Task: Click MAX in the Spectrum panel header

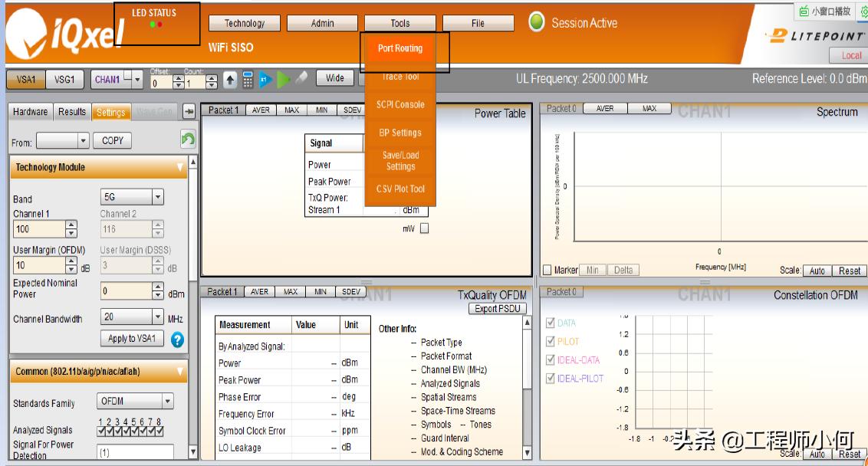Action: click(649, 109)
